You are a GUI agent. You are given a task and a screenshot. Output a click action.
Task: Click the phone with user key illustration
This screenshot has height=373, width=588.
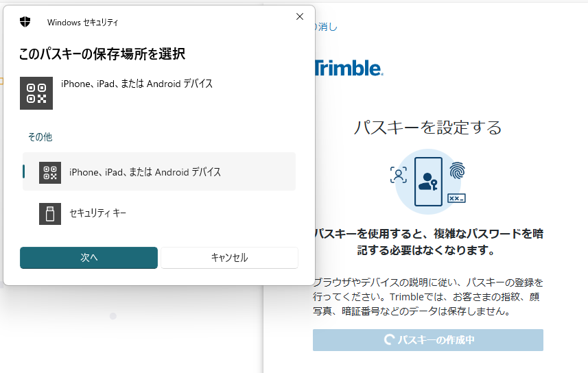[x=428, y=182]
